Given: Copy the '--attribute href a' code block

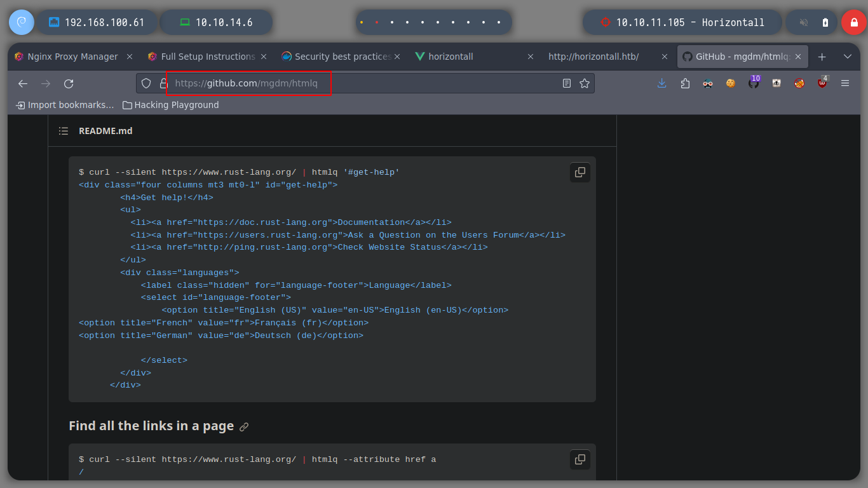Looking at the screenshot, I should [580, 459].
